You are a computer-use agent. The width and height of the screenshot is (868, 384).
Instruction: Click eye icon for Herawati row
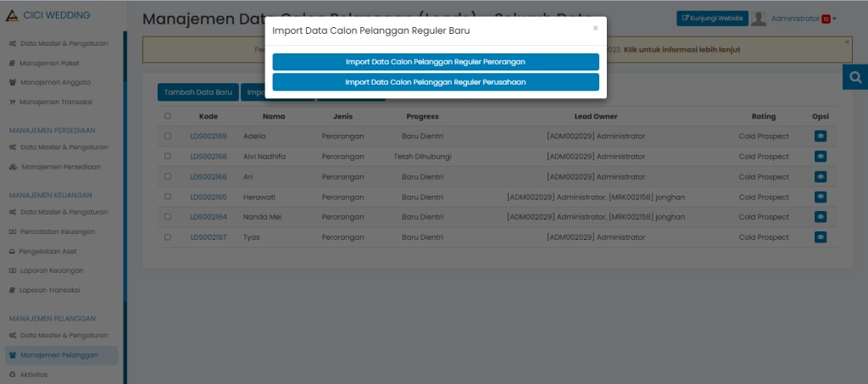(820, 197)
